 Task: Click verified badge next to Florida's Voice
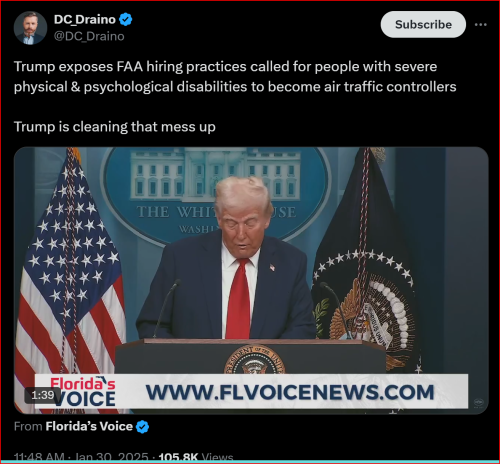pos(142,427)
